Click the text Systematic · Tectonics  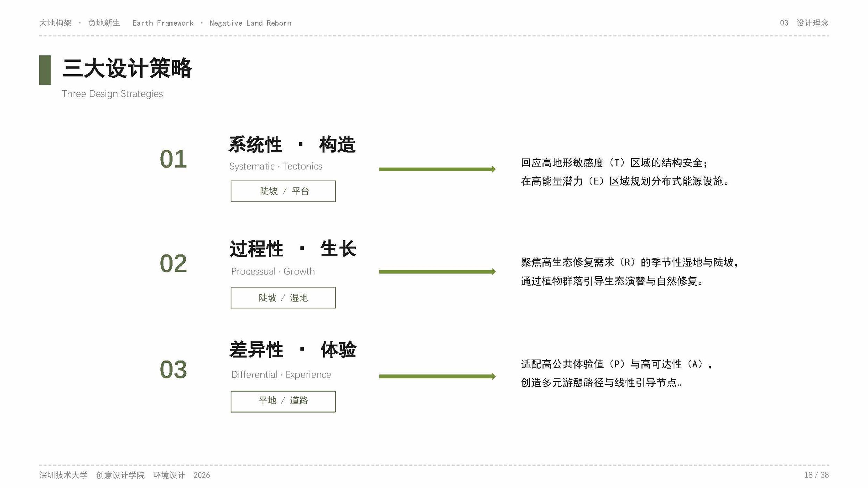pos(276,166)
